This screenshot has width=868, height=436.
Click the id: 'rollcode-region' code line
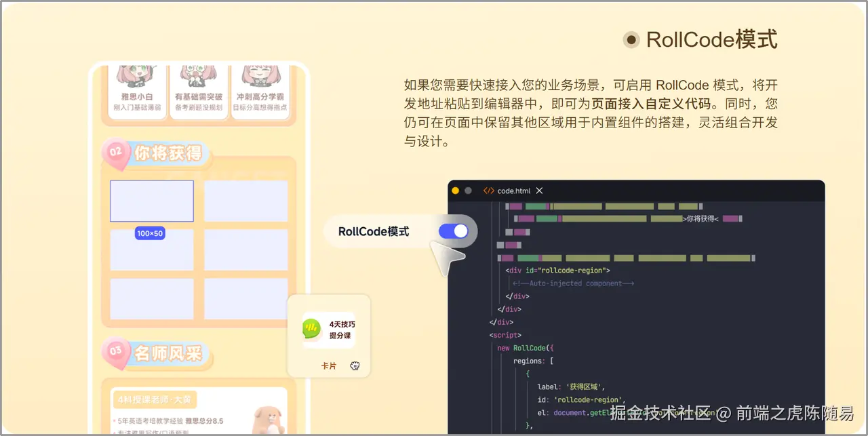[582, 399]
